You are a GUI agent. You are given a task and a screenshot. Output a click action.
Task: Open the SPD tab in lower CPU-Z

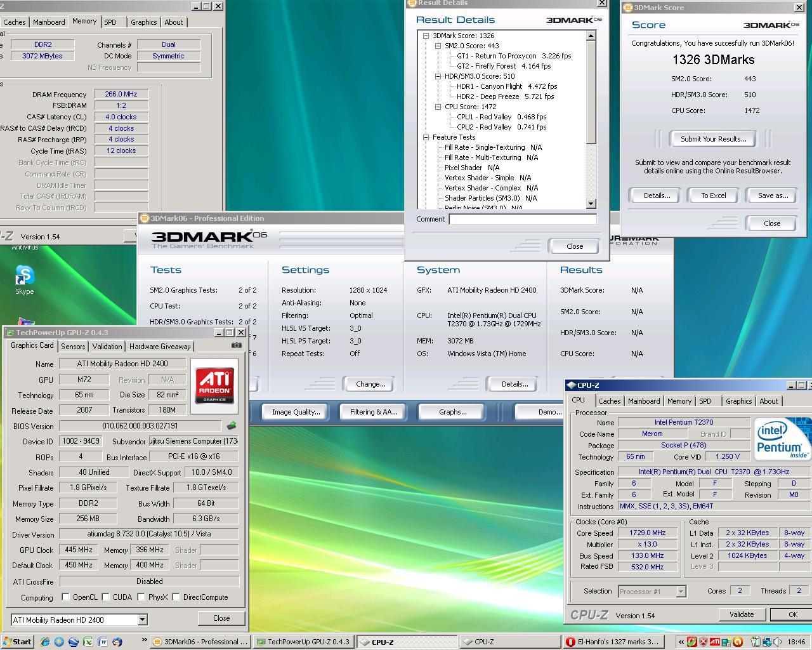(705, 401)
